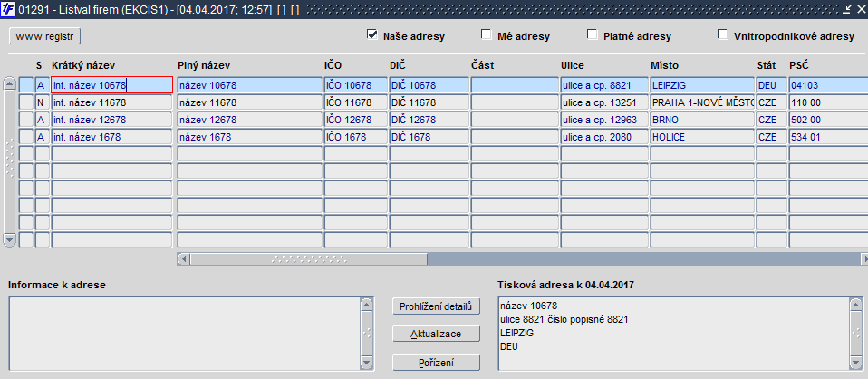Click the DIČ cell 'DIČ 1678'
Image resolution: width=868 pixels, height=379 pixels.
429,137
